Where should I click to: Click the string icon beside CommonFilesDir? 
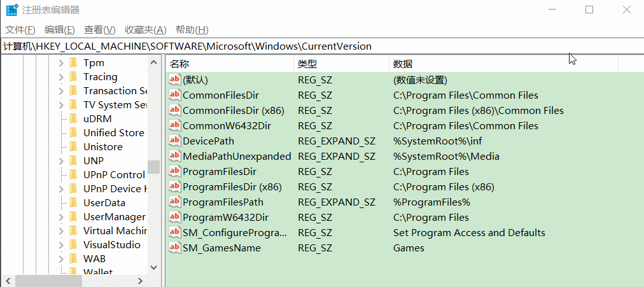[175, 95]
